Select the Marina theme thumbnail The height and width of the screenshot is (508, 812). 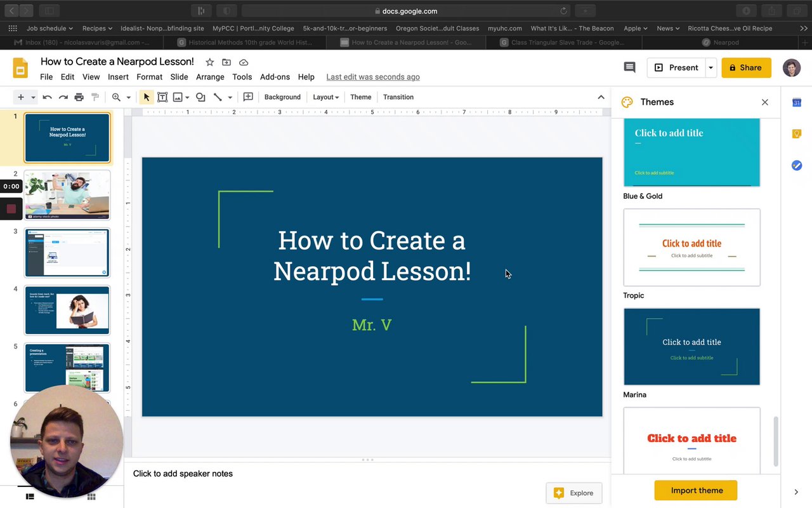[691, 347]
